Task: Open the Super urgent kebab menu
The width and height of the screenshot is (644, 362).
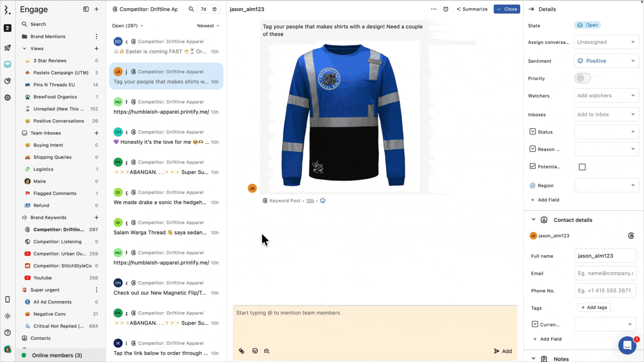Action: pyautogui.click(x=96, y=290)
